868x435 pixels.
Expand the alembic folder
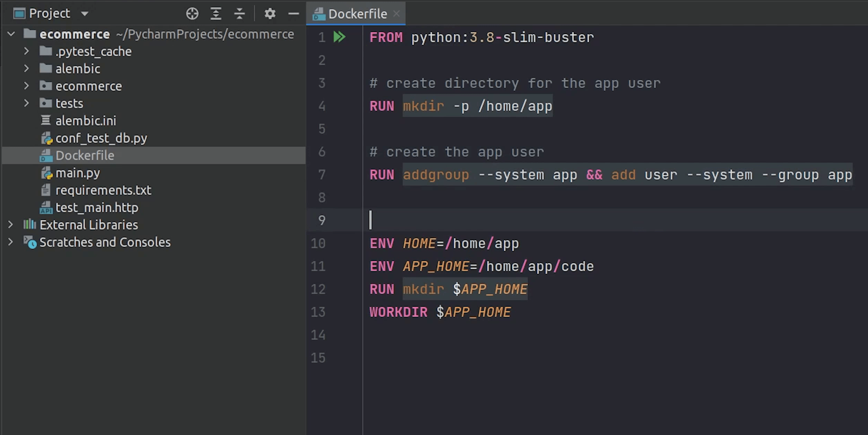pos(26,69)
